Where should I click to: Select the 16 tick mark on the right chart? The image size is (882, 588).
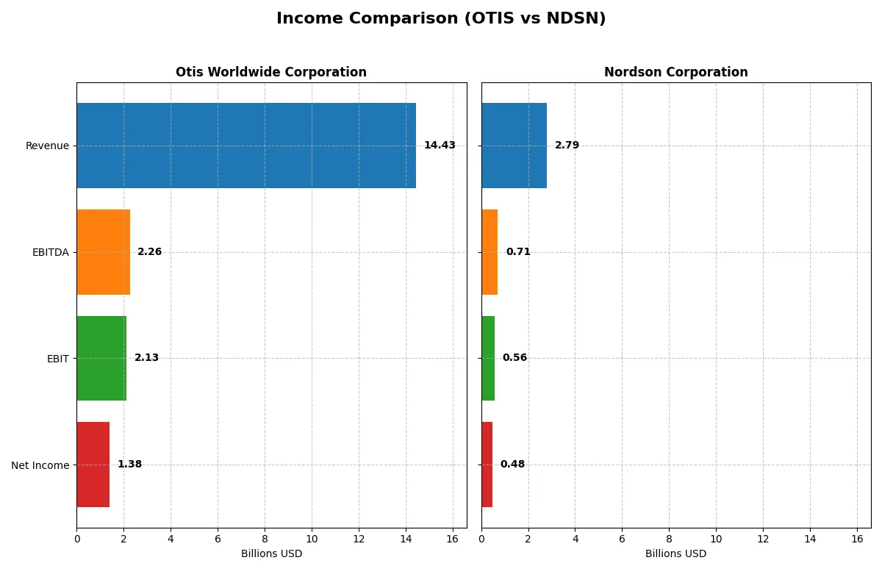858,538
